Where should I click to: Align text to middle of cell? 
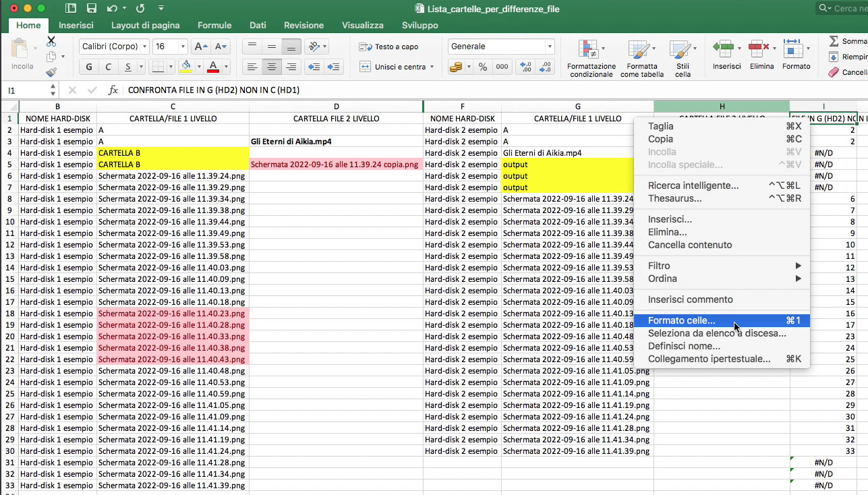(272, 47)
